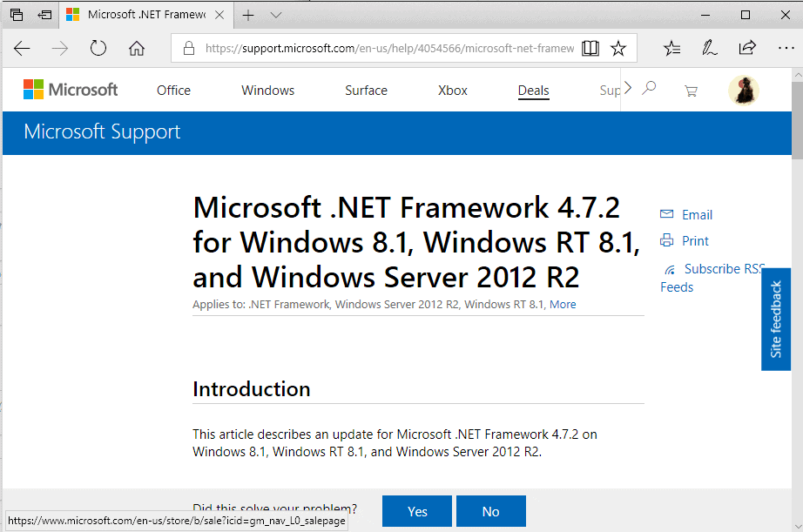Refresh the current page
The image size is (803, 532).
tap(98, 48)
